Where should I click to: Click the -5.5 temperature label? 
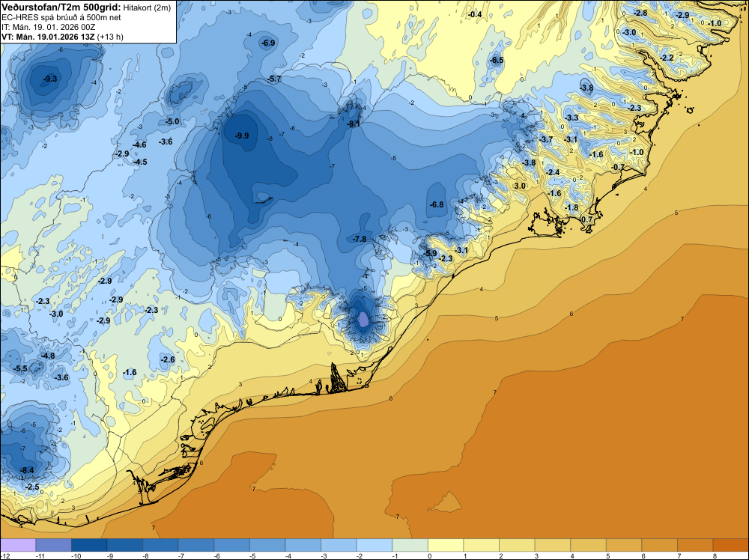pos(20,368)
